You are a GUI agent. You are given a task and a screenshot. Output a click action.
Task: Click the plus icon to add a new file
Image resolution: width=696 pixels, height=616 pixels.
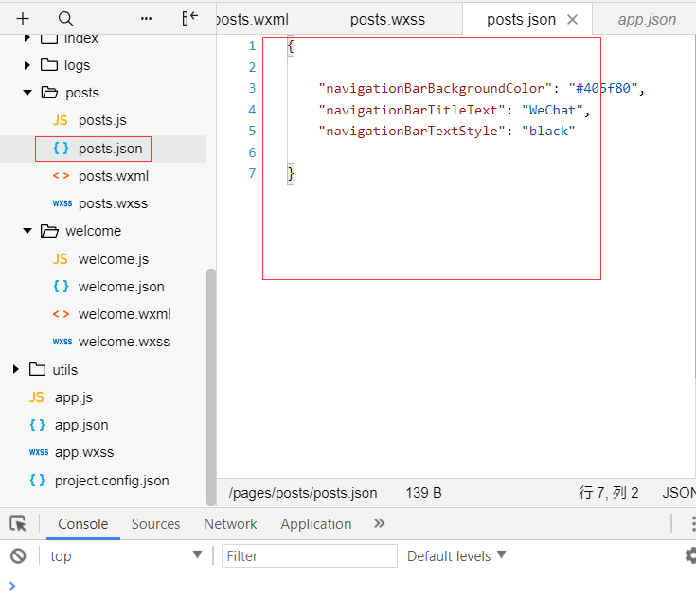coord(23,19)
